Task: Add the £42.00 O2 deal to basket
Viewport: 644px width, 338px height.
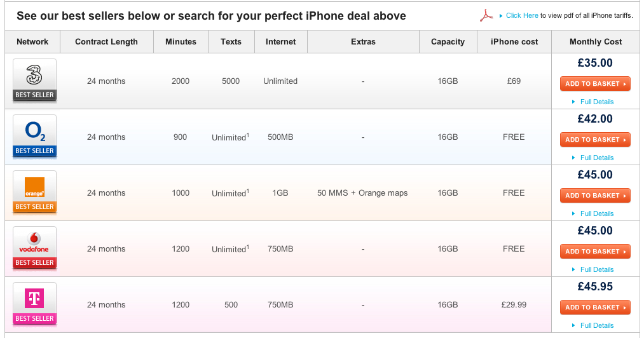Action: (x=595, y=140)
